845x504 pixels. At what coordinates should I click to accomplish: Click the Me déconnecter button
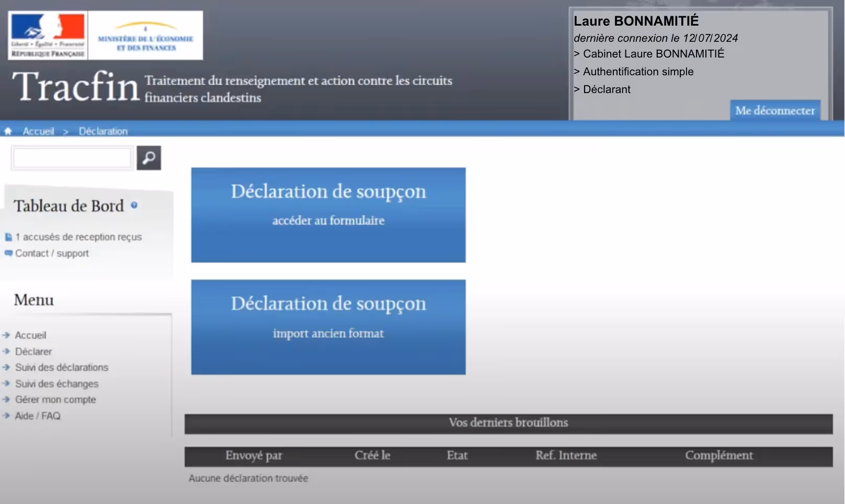pos(775,110)
